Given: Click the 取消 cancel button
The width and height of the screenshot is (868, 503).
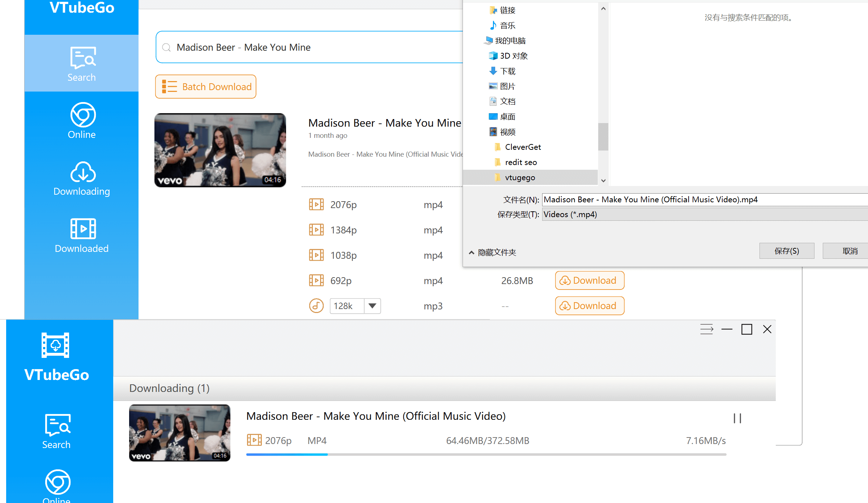Looking at the screenshot, I should click(846, 251).
